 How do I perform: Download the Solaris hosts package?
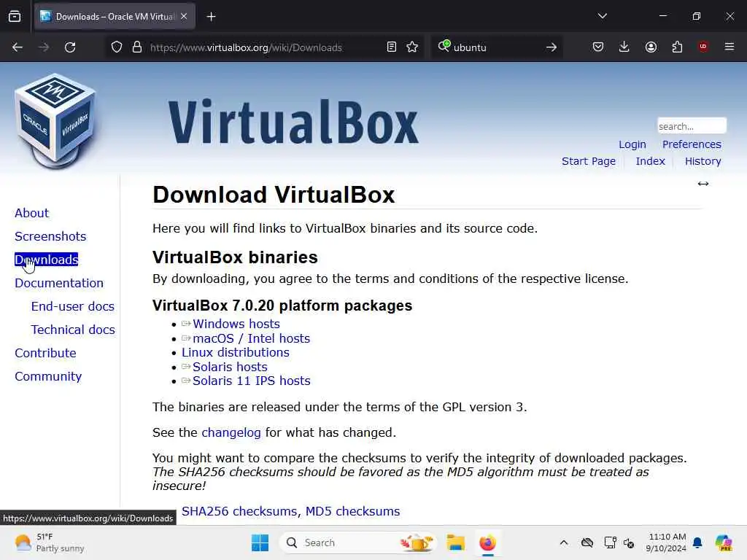coord(230,367)
